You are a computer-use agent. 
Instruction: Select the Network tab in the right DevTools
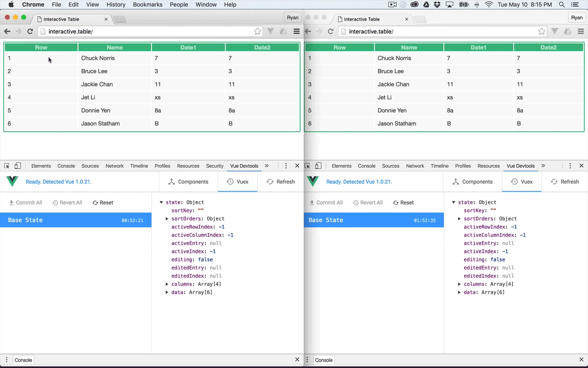click(x=415, y=166)
